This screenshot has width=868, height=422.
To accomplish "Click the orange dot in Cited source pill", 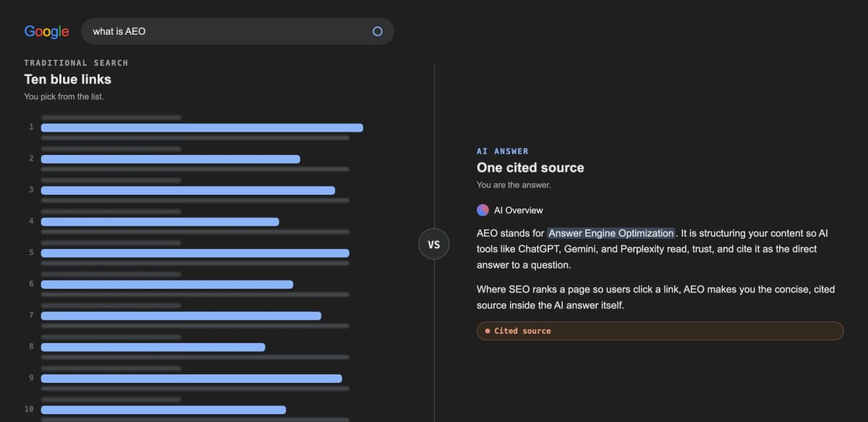I will click(488, 331).
